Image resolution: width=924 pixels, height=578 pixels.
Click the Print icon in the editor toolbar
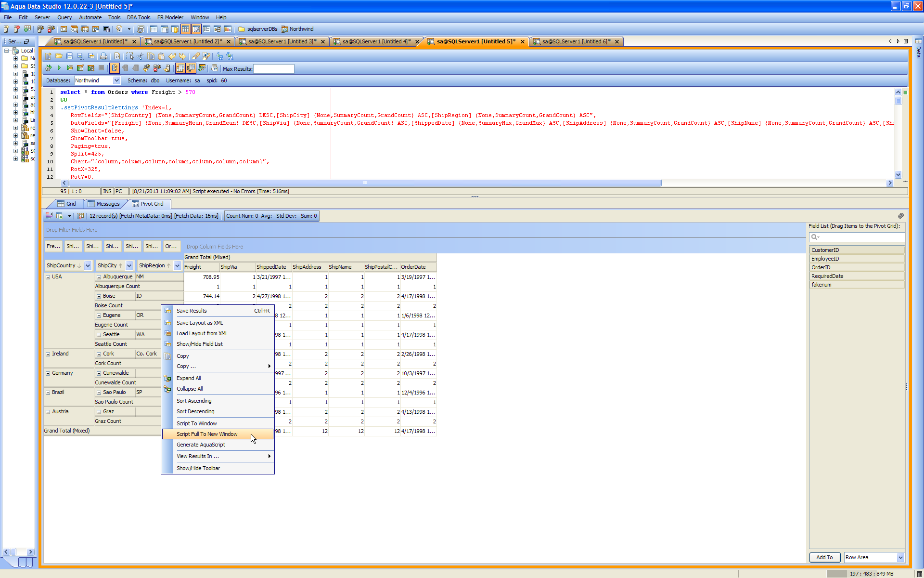(x=103, y=56)
